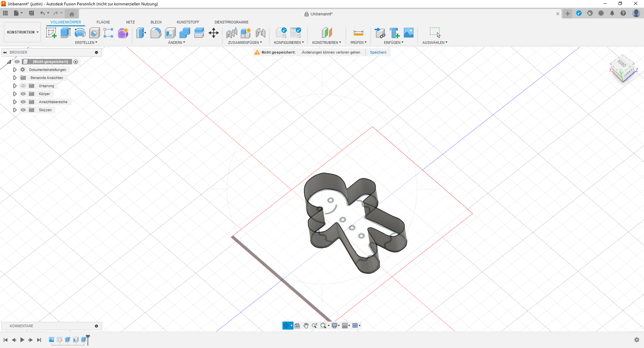Click the Play button in timeline
This screenshot has height=348, width=644.
[22, 340]
